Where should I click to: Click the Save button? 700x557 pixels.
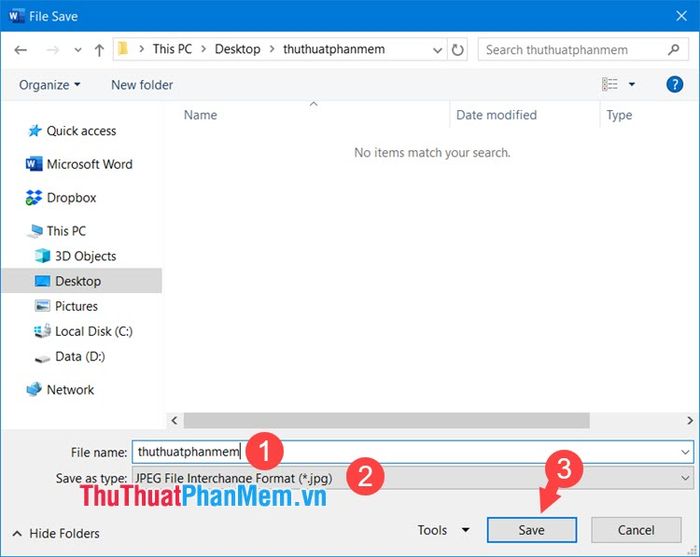[x=531, y=530]
